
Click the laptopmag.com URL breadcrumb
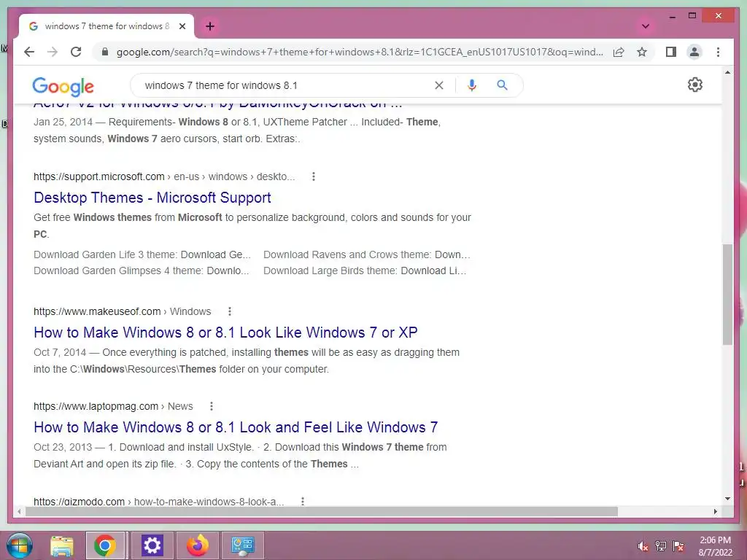click(x=113, y=406)
